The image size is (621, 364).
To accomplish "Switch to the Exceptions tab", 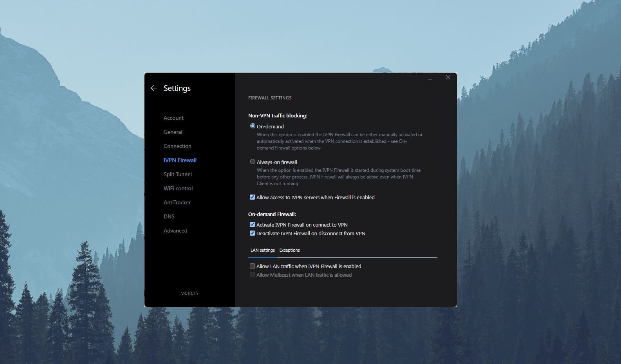I will (289, 250).
